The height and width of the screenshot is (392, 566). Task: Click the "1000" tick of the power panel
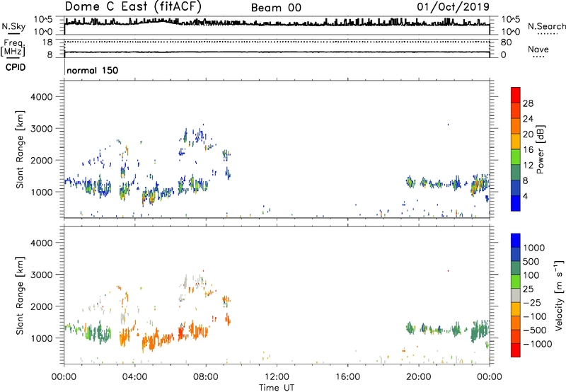(x=42, y=192)
